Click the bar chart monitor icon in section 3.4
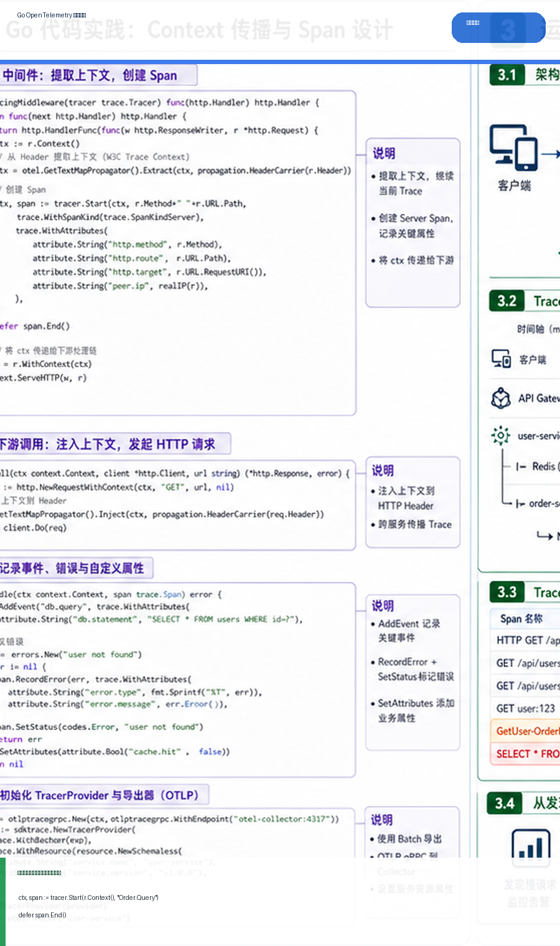Screen dimensions: 560x946 (531, 848)
